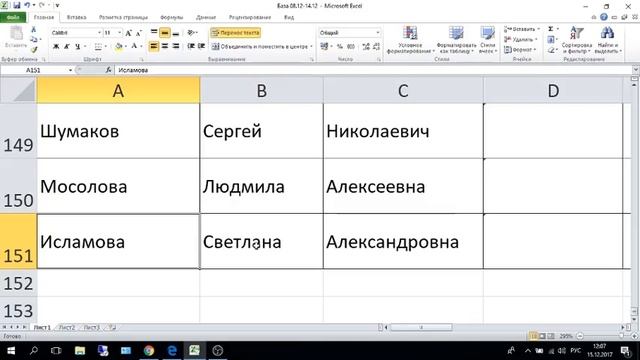The height and width of the screenshot is (360, 640).
Task: Switch to the Вставка tab
Action: tap(76, 17)
